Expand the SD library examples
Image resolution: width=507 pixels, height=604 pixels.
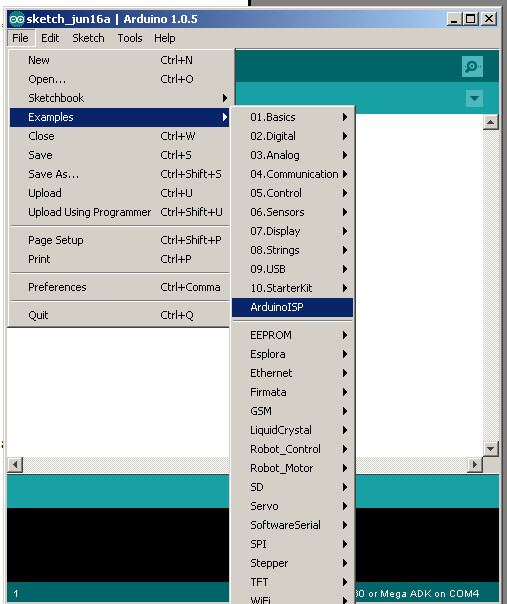coord(292,487)
